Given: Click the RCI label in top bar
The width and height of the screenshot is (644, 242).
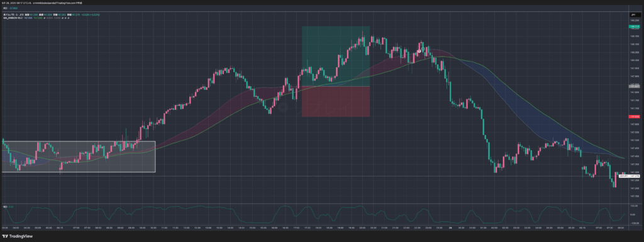Looking at the screenshot, I should point(5,8).
